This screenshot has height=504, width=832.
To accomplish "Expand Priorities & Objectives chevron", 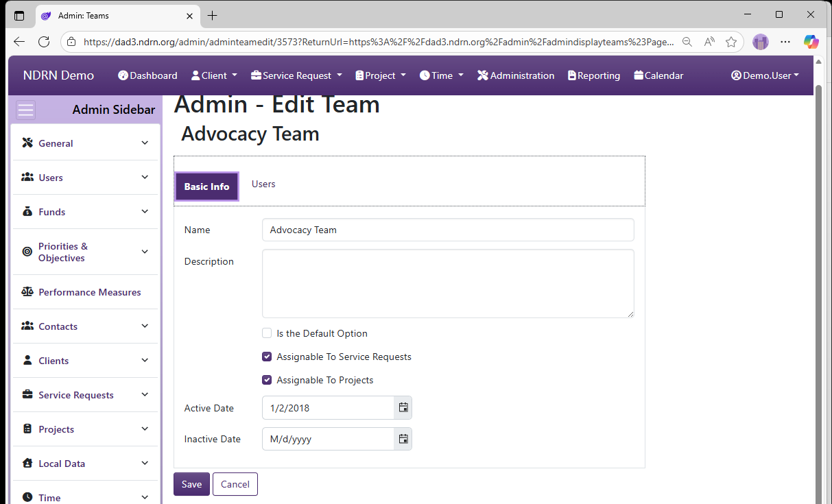I will click(x=145, y=252).
